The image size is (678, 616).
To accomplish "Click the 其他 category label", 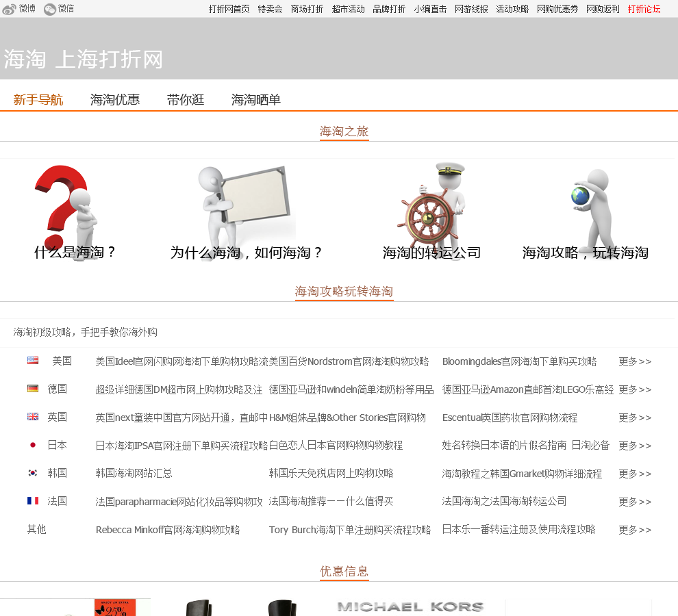I will pyautogui.click(x=37, y=529).
